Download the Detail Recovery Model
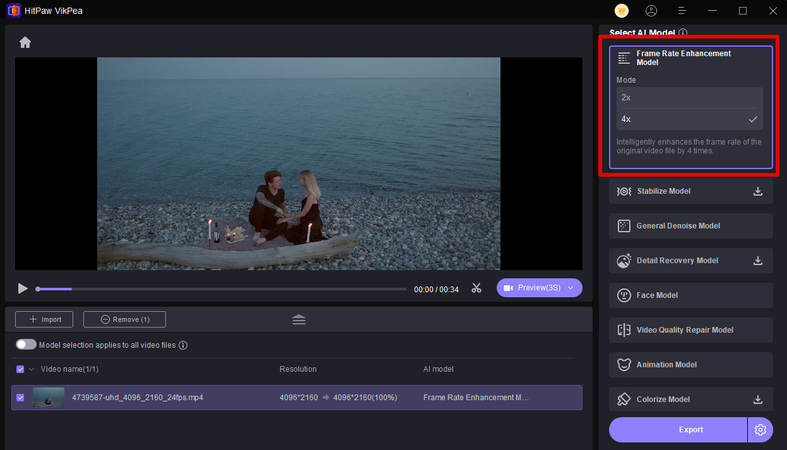This screenshot has height=450, width=787. click(x=758, y=261)
